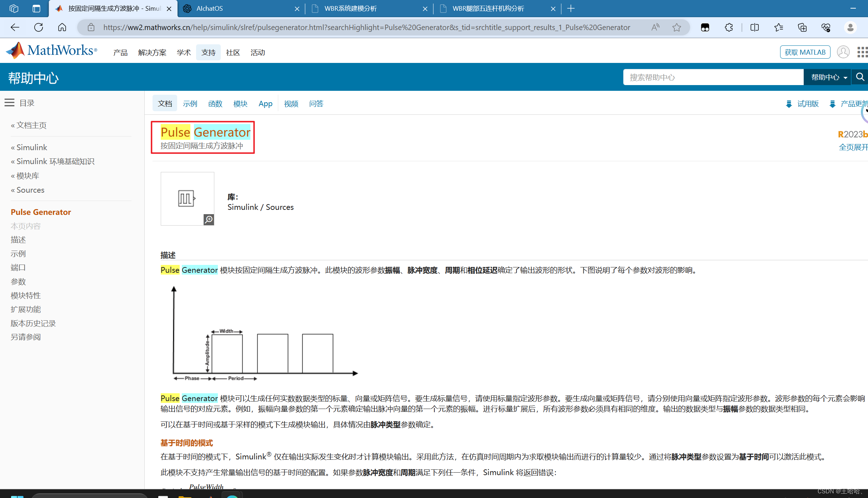Click the MathWorks logo
The image size is (868, 498).
coord(51,51)
